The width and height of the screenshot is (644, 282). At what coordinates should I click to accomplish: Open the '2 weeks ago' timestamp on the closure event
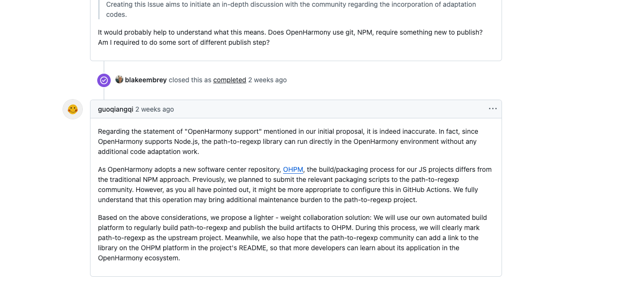(268, 80)
